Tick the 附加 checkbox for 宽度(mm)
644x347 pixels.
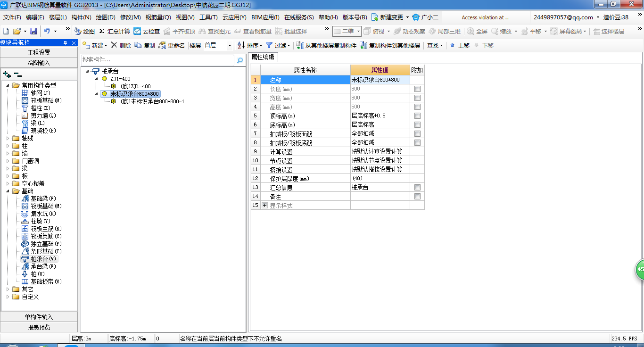pos(417,98)
